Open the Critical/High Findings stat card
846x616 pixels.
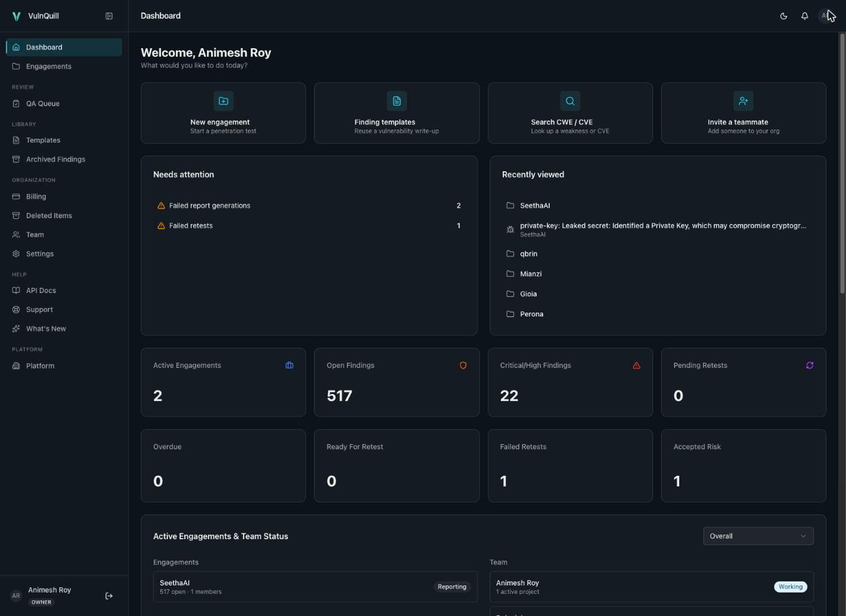570,382
